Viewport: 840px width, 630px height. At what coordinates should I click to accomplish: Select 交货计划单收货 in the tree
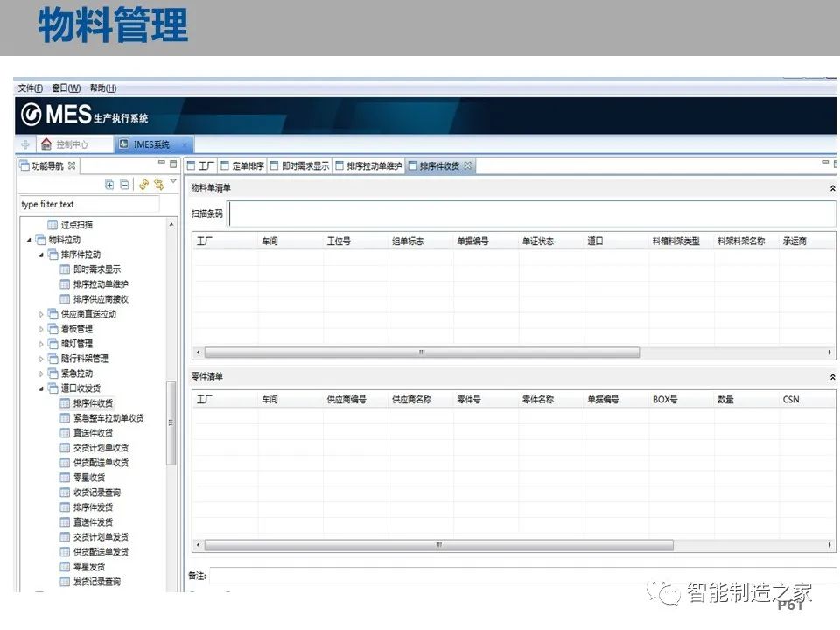(x=101, y=448)
